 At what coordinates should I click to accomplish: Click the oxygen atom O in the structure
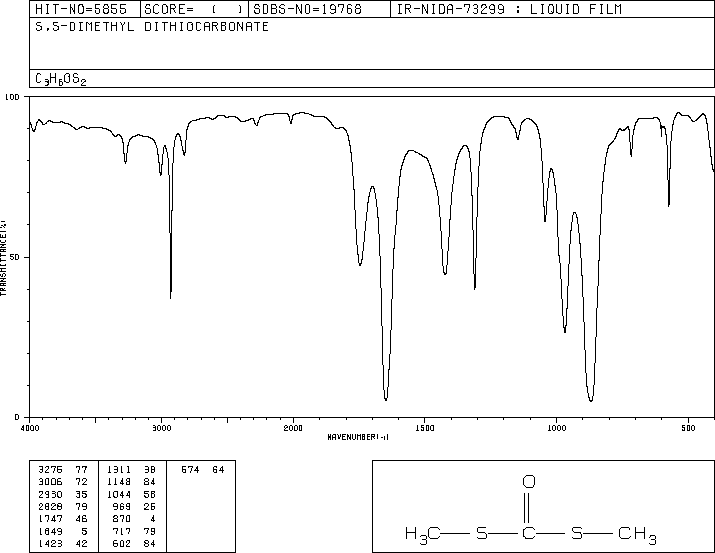pyautogui.click(x=529, y=481)
